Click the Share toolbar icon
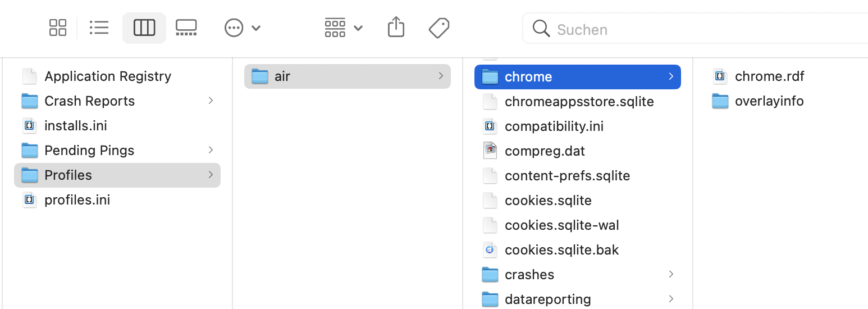The width and height of the screenshot is (868, 309). [396, 28]
